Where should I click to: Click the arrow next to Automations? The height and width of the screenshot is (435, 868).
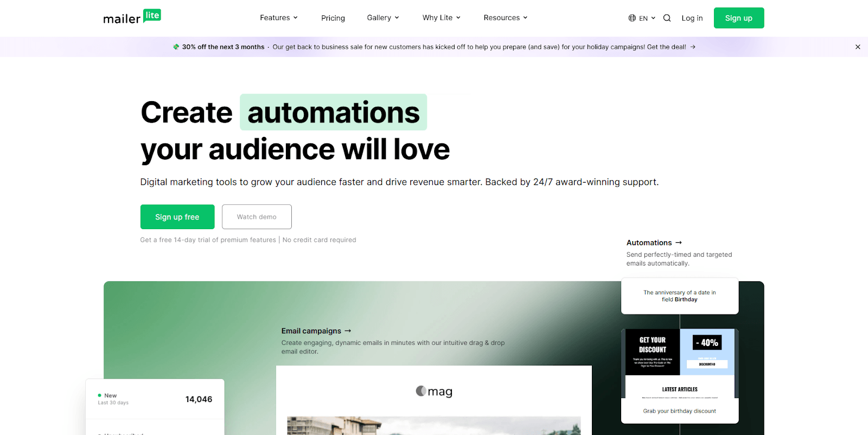point(679,243)
